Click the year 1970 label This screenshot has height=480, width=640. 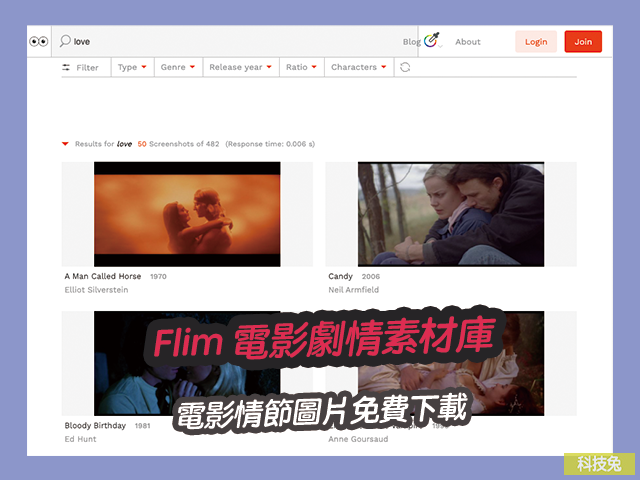click(158, 277)
